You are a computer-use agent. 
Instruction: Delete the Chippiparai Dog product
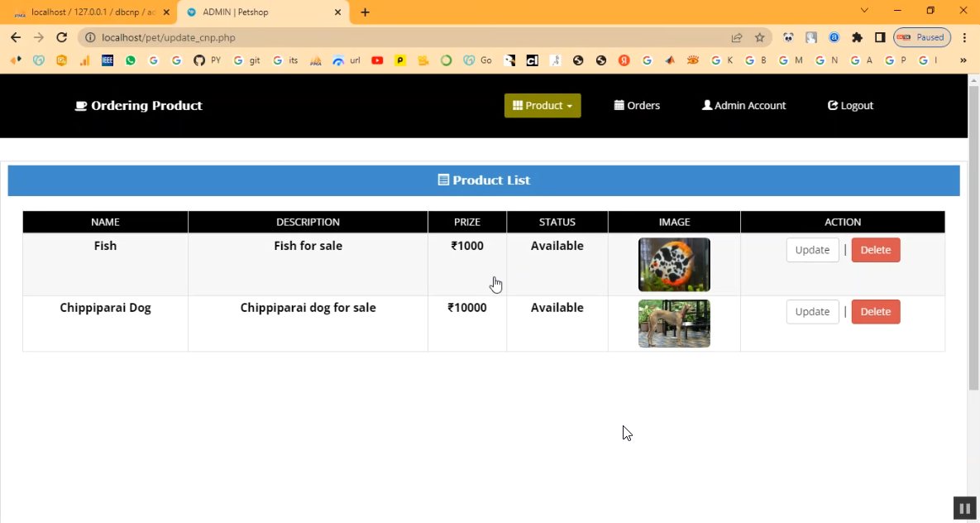pyautogui.click(x=876, y=311)
